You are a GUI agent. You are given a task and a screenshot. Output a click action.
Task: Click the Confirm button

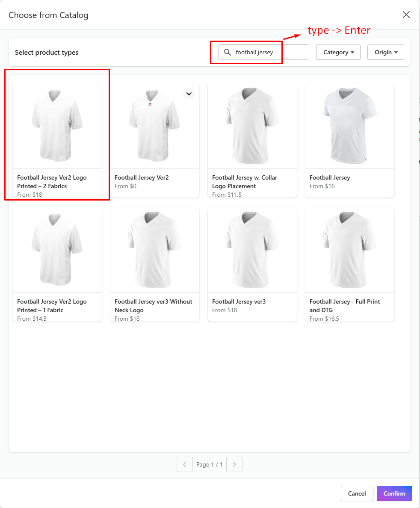click(x=394, y=493)
